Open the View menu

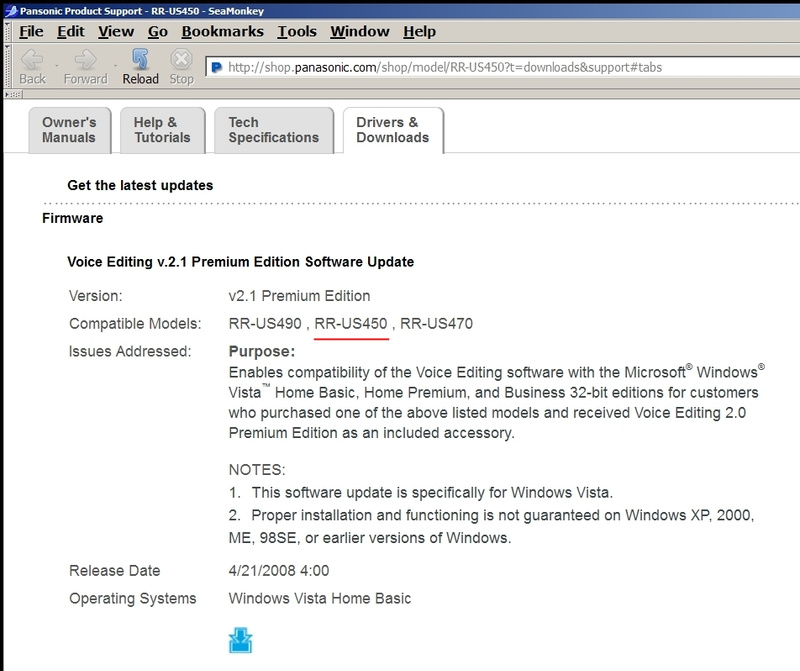(x=116, y=32)
